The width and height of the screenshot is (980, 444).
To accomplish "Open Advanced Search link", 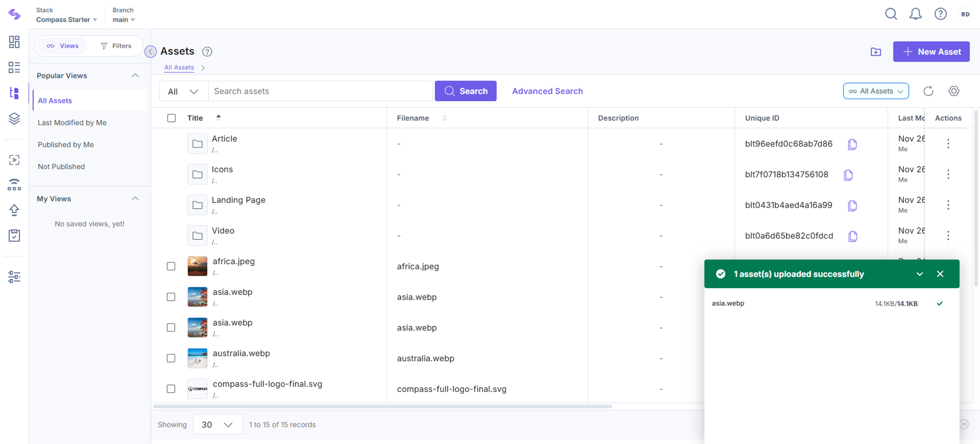I will coord(547,91).
